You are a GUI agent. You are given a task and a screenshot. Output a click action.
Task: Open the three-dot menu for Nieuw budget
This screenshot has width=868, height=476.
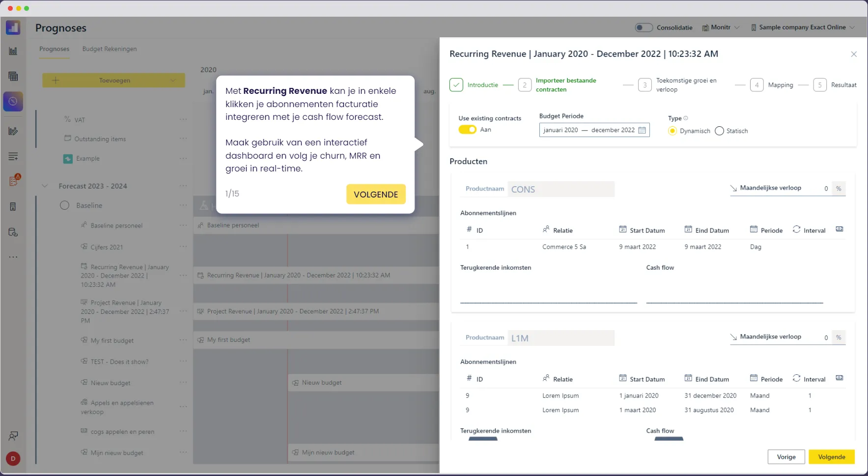183,382
